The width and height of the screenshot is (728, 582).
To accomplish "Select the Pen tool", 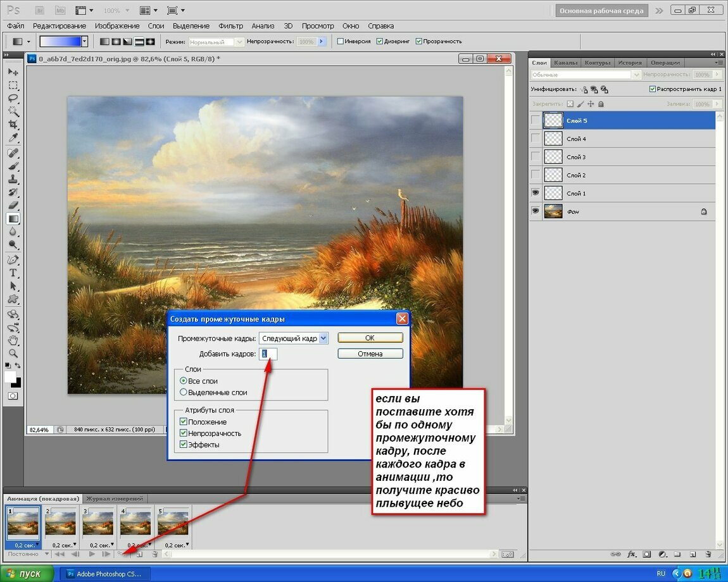I will [13, 260].
